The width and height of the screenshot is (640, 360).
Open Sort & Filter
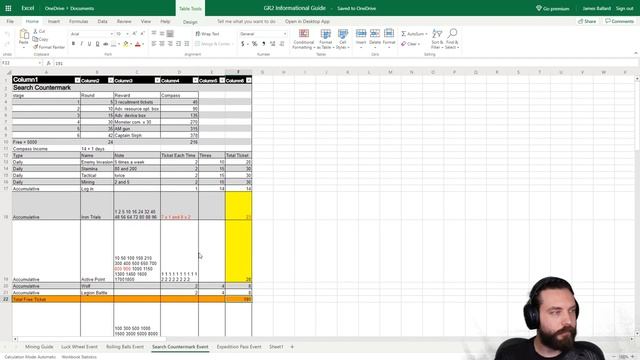[x=437, y=39]
